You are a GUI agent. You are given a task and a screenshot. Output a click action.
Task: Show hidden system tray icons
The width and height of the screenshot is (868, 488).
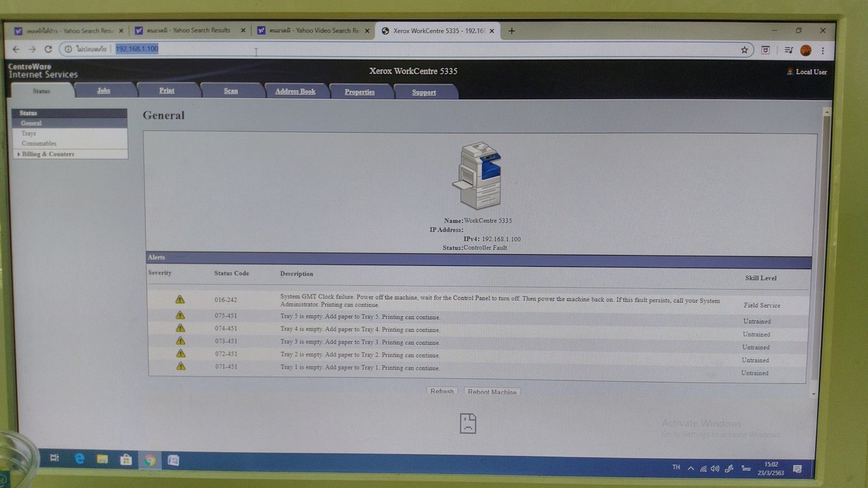pos(691,468)
